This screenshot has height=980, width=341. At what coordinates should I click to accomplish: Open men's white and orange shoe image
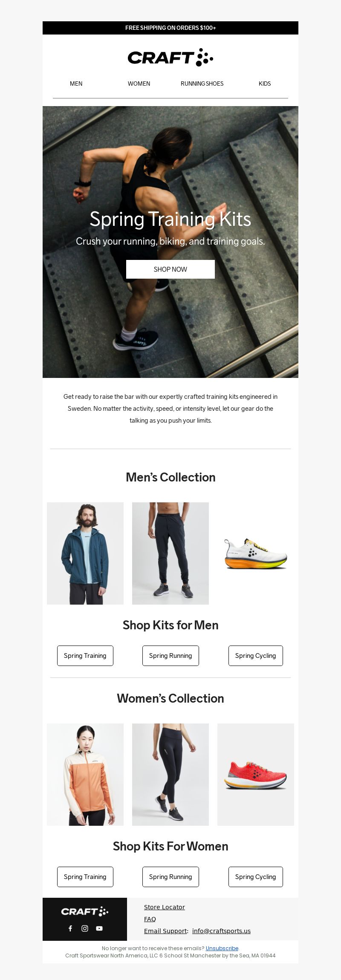[x=256, y=553]
